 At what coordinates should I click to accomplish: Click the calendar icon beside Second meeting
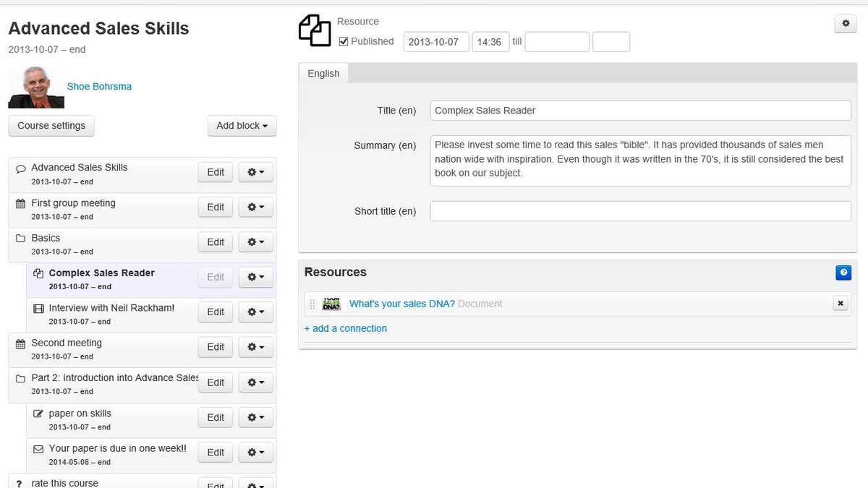20,343
